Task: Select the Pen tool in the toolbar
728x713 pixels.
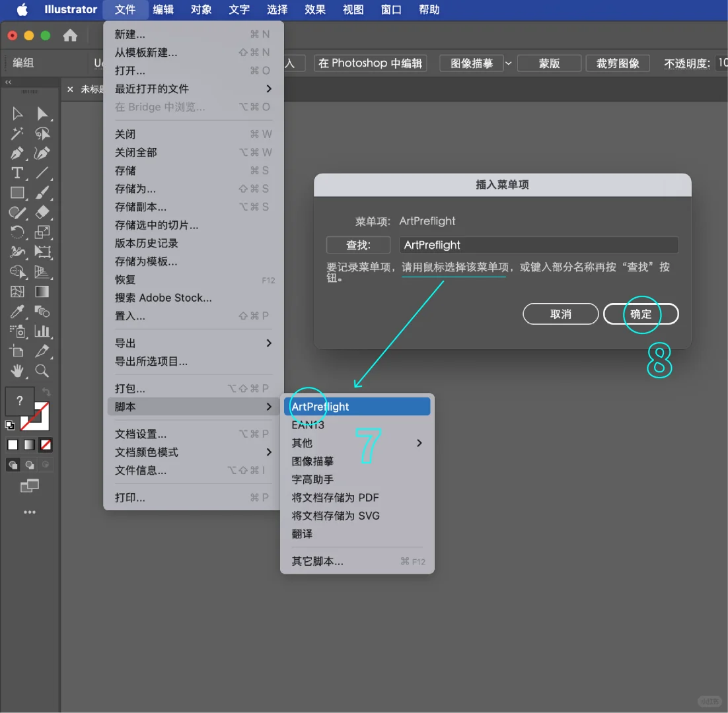Action: 17,153
